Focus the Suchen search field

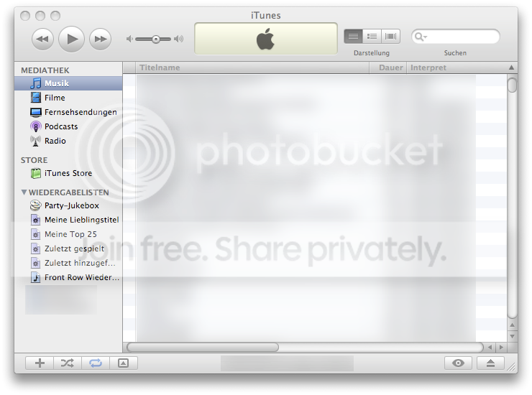click(x=455, y=37)
